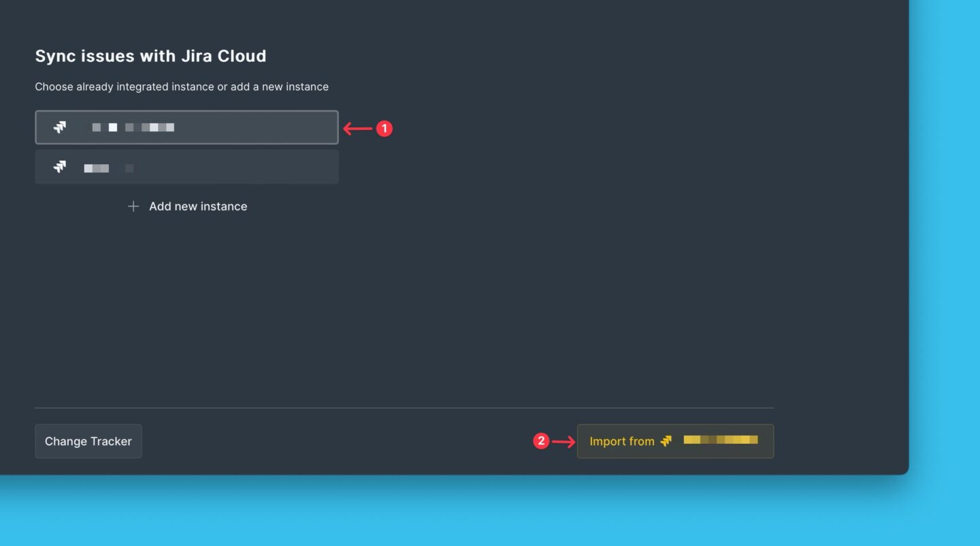
Task: Click the Choose already integrated instance subtitle
Action: tap(182, 87)
